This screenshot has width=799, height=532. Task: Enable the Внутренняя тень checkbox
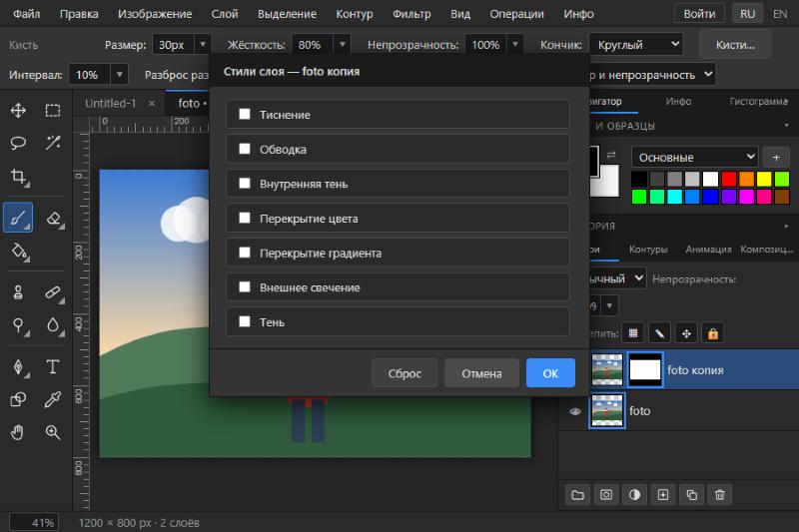(245, 184)
